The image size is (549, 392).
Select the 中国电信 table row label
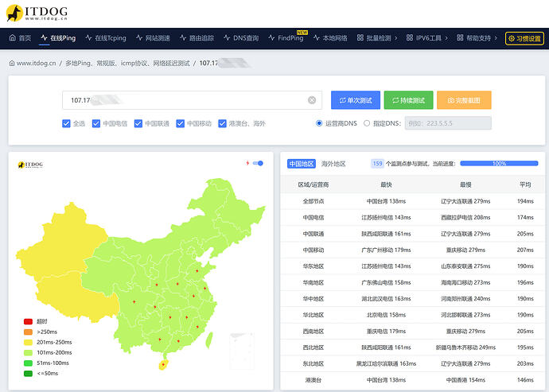tap(313, 217)
